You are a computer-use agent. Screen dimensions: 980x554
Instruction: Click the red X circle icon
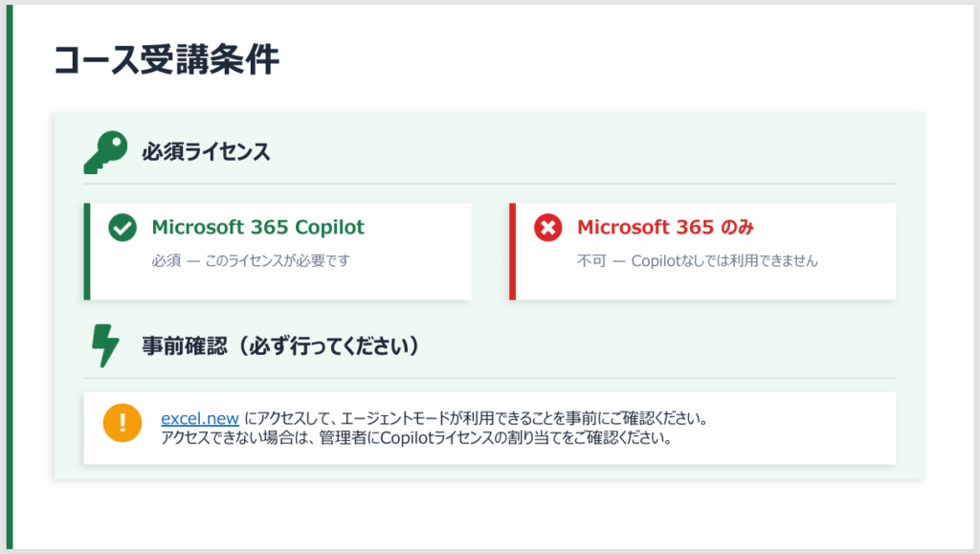[x=547, y=228]
